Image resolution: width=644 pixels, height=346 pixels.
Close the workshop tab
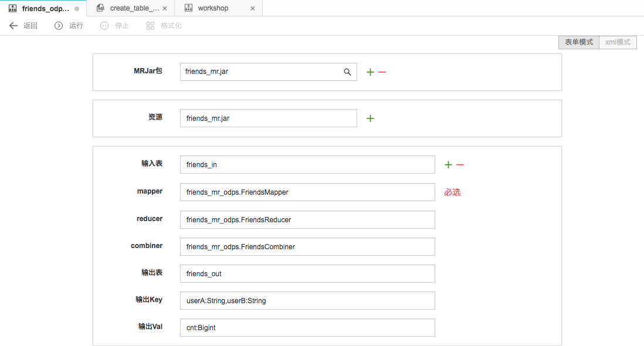(253, 8)
